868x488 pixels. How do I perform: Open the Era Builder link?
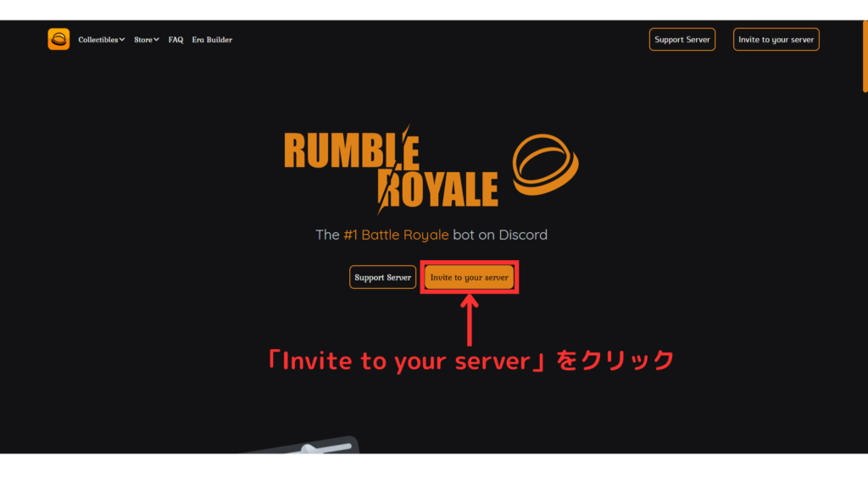click(212, 40)
